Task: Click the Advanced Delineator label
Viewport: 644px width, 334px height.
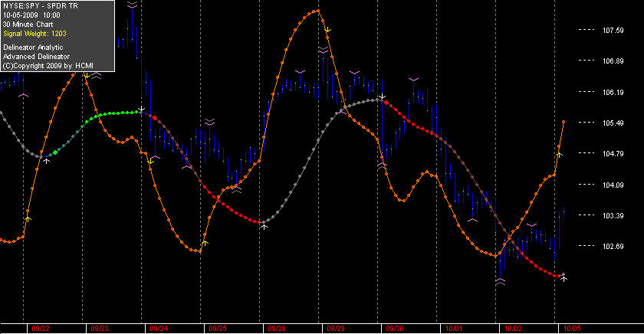Action: coord(37,57)
